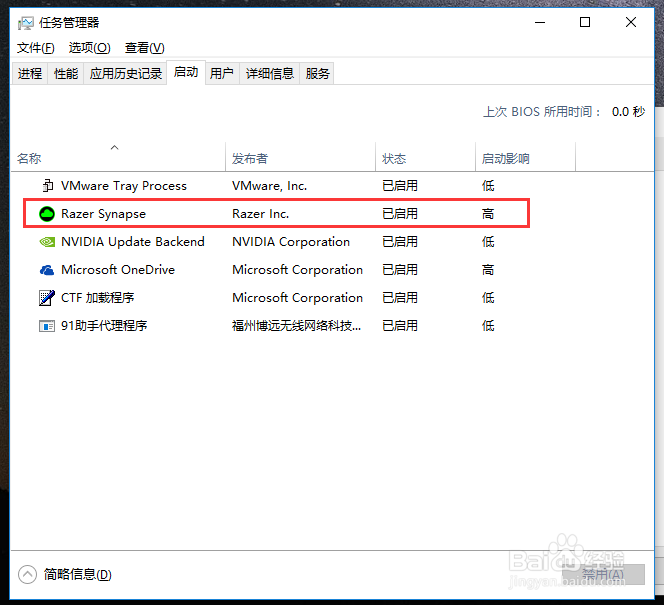Click the green Razer Synapse icon
This screenshot has height=605, width=664.
coord(47,214)
